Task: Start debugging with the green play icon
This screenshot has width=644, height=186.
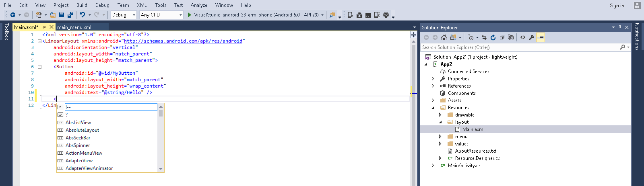Action: click(190, 15)
